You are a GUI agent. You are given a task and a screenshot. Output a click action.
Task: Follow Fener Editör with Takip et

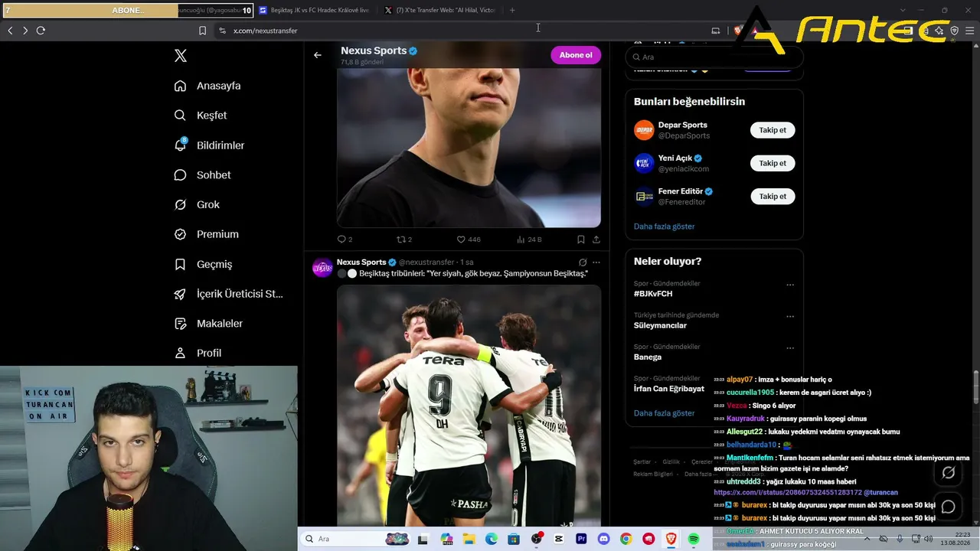point(773,197)
